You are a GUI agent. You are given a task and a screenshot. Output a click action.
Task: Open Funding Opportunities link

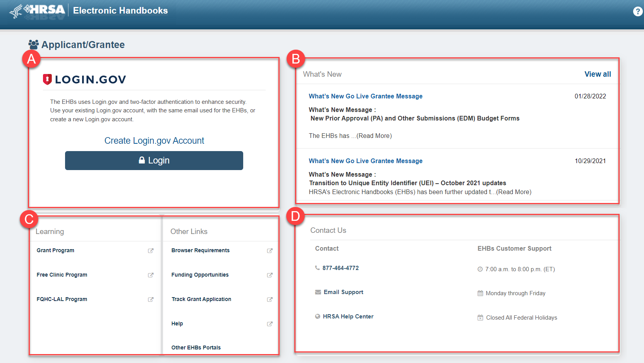(x=200, y=275)
